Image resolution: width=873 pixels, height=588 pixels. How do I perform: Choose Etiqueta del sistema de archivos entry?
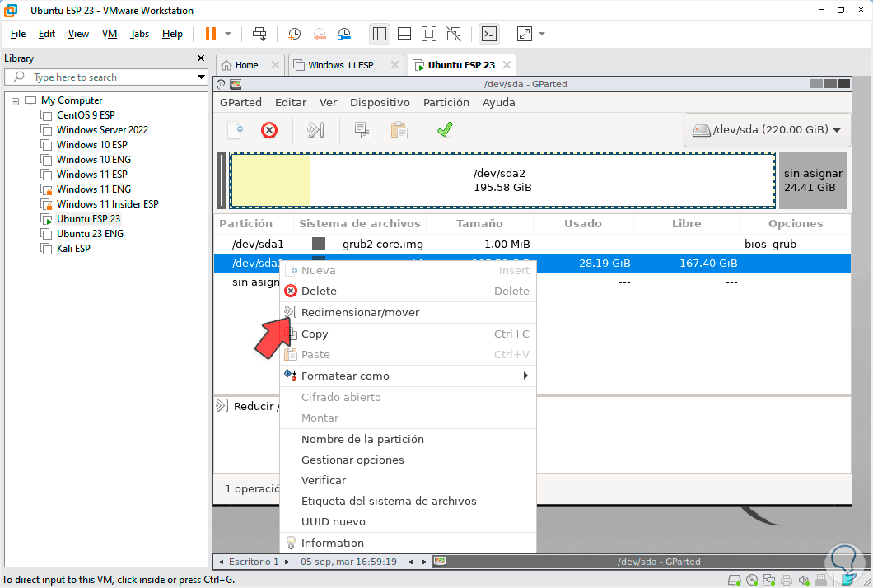coord(408,502)
